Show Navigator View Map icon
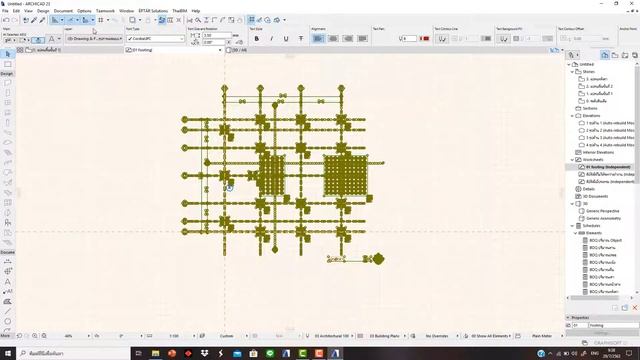This screenshot has height=360, width=640. (x=615, y=55)
